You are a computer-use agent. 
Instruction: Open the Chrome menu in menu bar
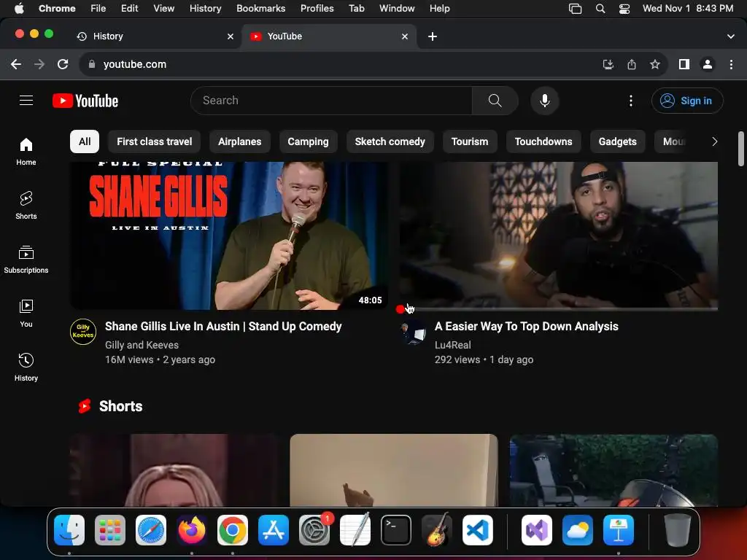[x=57, y=9]
